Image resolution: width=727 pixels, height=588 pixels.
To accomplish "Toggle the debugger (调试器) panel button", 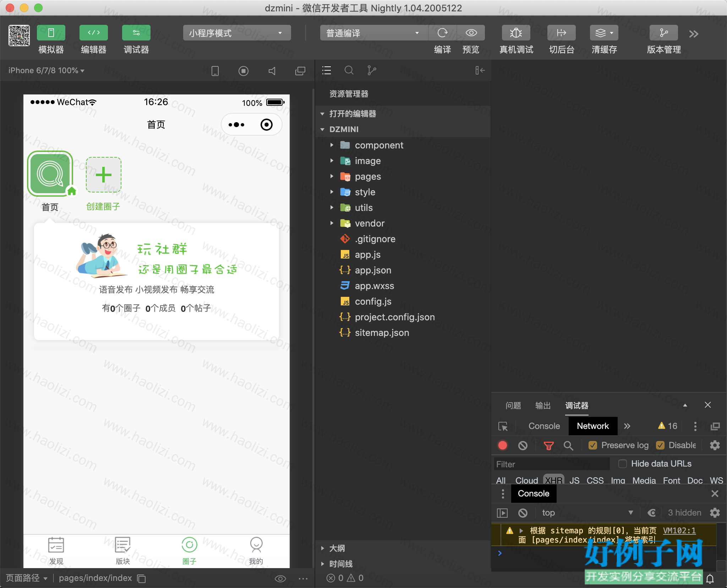I will pos(136,33).
